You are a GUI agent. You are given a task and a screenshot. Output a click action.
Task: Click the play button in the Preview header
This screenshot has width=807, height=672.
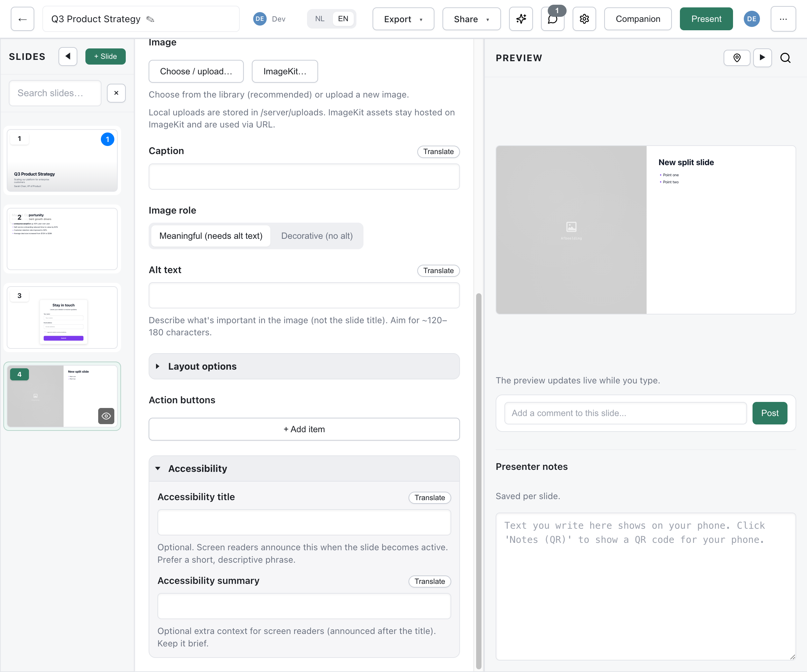tap(762, 58)
